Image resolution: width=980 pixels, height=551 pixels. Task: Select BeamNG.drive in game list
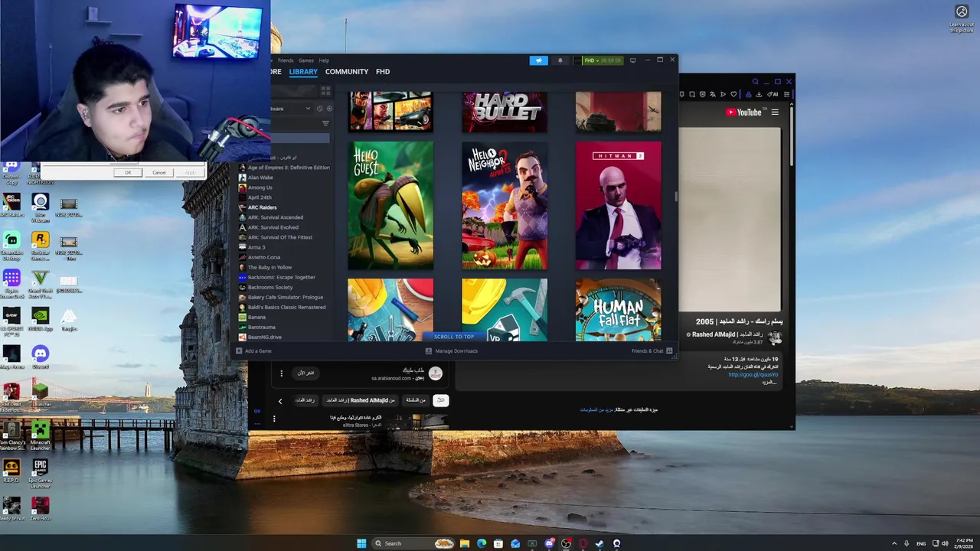(x=260, y=337)
